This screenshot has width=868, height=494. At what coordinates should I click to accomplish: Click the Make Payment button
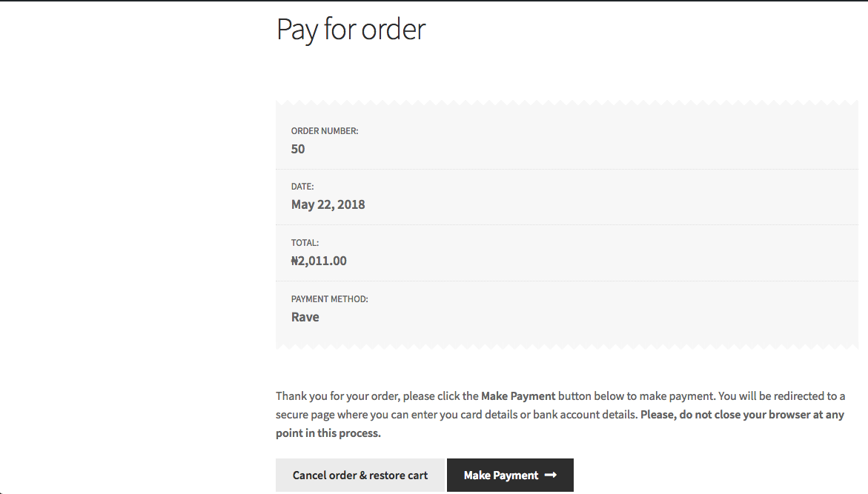[x=510, y=475]
